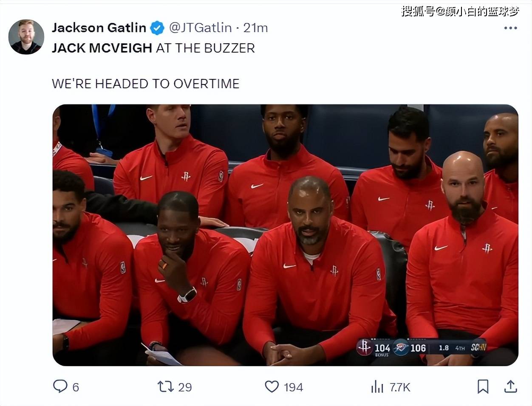
Task: Open Jackson Gatlin's profile avatar
Action: tap(26, 37)
